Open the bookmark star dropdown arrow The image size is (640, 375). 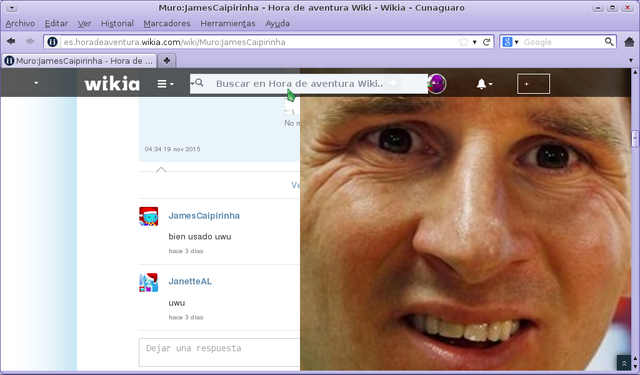[475, 42]
